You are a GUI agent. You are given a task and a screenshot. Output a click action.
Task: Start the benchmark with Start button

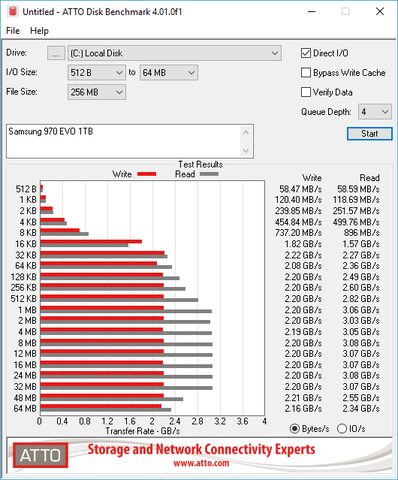pyautogui.click(x=370, y=134)
